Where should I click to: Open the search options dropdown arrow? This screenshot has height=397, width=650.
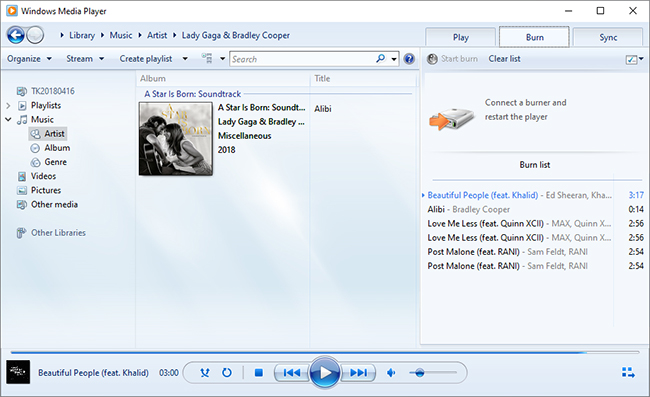[x=394, y=59]
